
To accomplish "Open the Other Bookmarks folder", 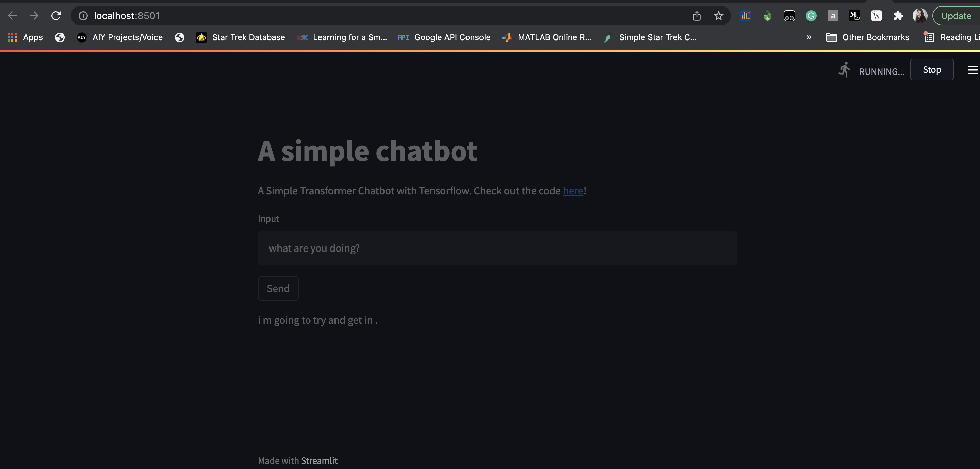I will pyautogui.click(x=868, y=37).
